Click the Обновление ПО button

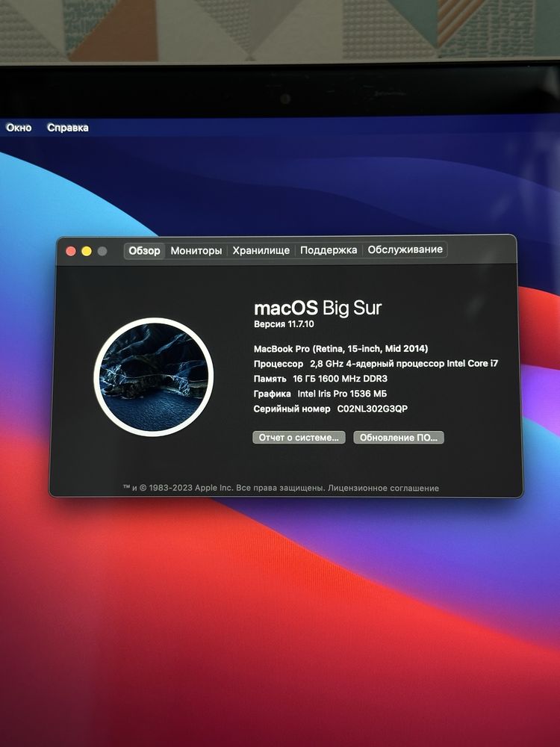pyautogui.click(x=399, y=437)
